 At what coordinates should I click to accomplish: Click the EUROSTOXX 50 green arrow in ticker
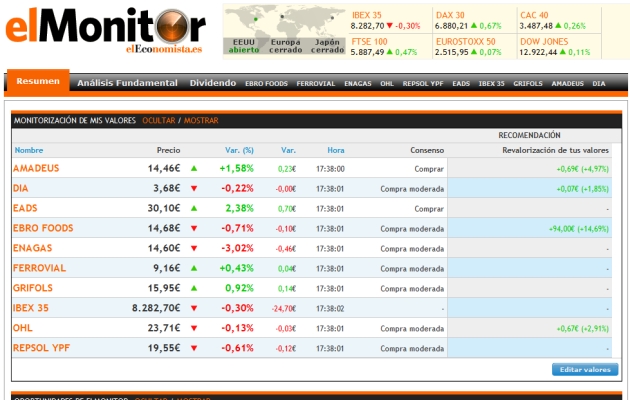point(474,52)
